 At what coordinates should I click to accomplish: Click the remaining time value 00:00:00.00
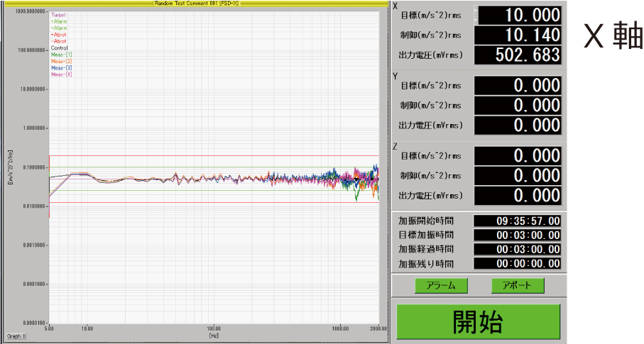[518, 264]
